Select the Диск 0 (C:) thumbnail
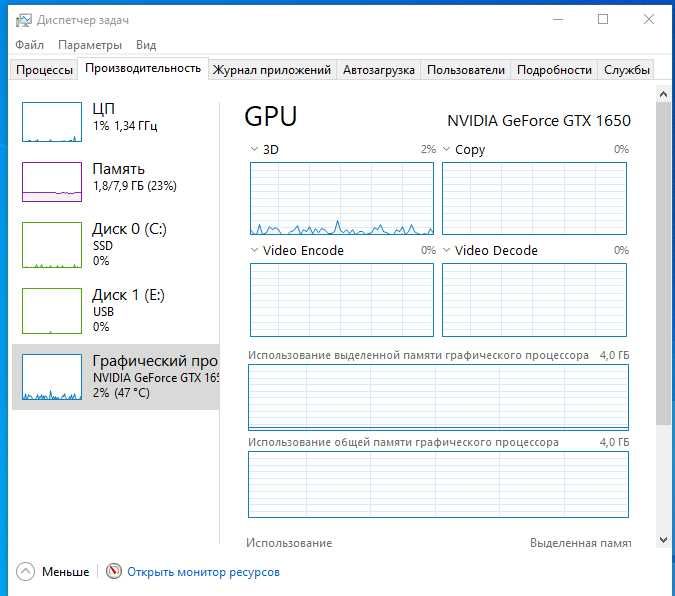Viewport: 675px width, 596px height. click(52, 245)
